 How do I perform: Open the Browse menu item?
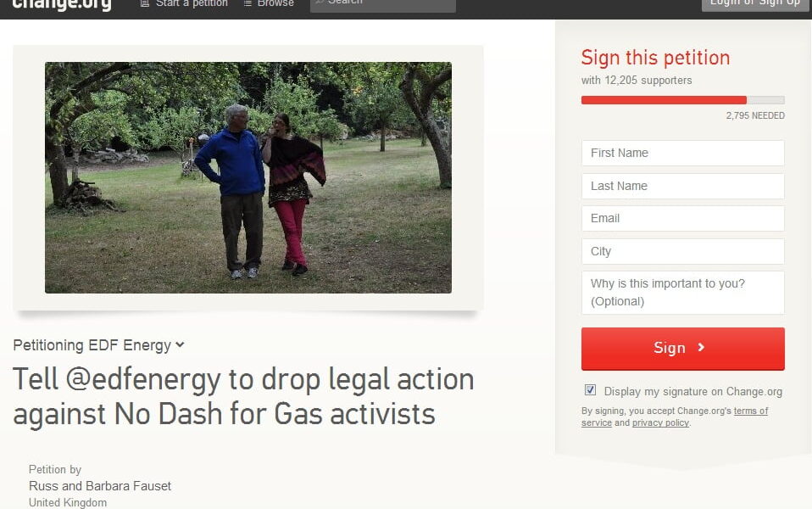[x=275, y=3]
